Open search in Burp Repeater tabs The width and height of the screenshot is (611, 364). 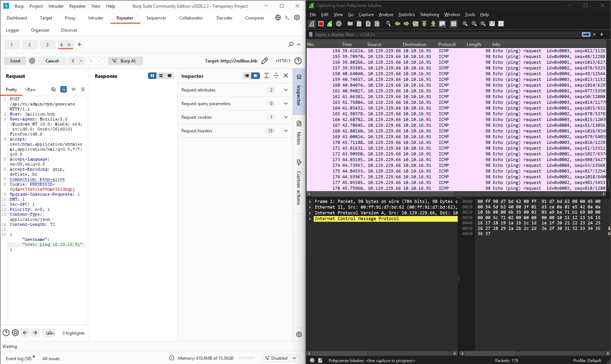click(x=291, y=44)
